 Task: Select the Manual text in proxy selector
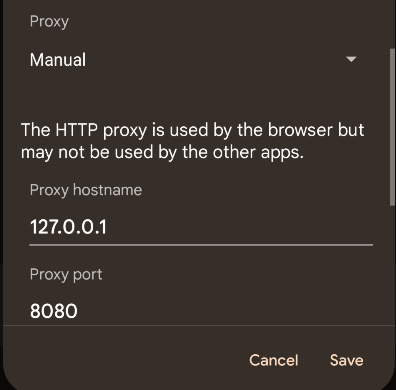point(58,60)
